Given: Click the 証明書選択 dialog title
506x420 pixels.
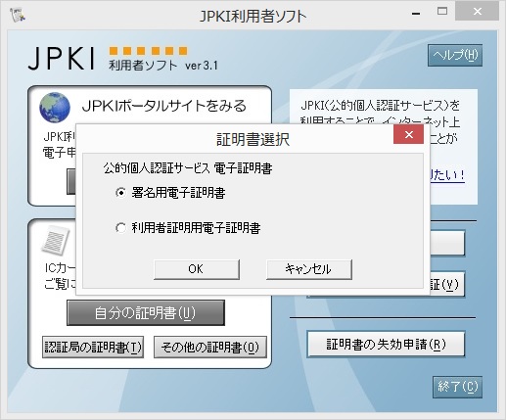Looking at the screenshot, I should pos(253,140).
